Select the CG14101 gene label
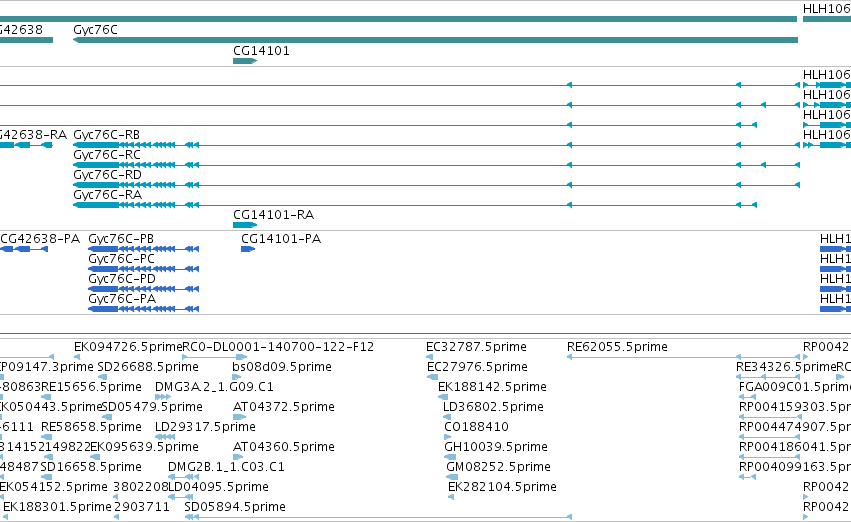 (261, 51)
